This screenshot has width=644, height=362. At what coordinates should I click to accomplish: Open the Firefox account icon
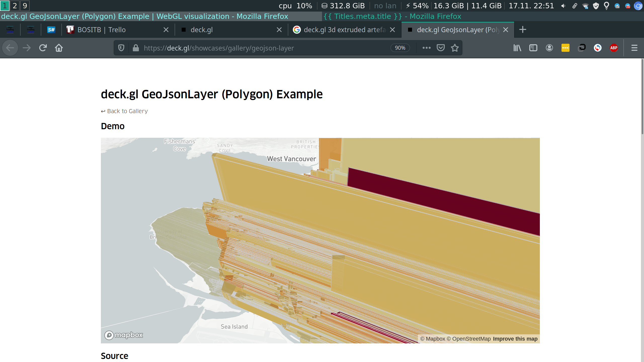pyautogui.click(x=549, y=48)
